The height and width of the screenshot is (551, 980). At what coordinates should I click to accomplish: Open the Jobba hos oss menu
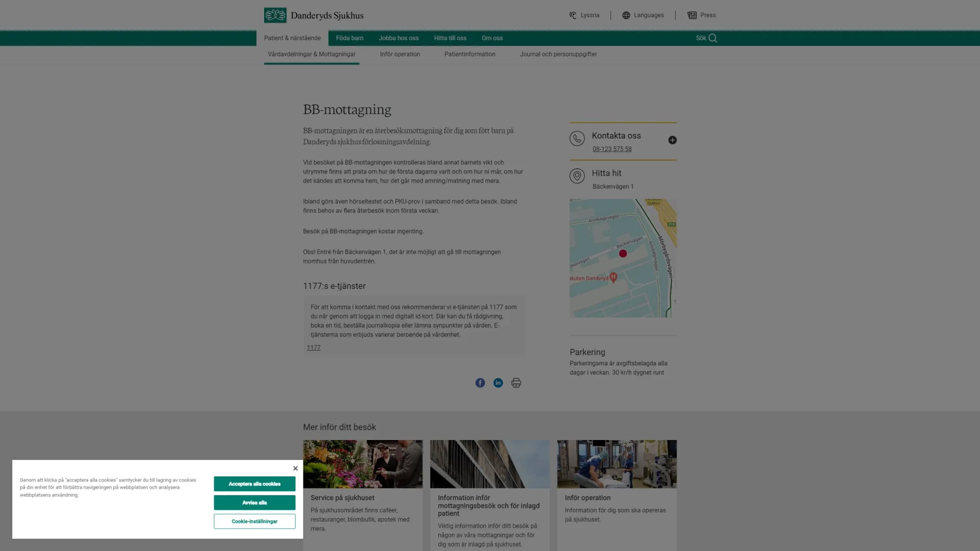pos(399,38)
